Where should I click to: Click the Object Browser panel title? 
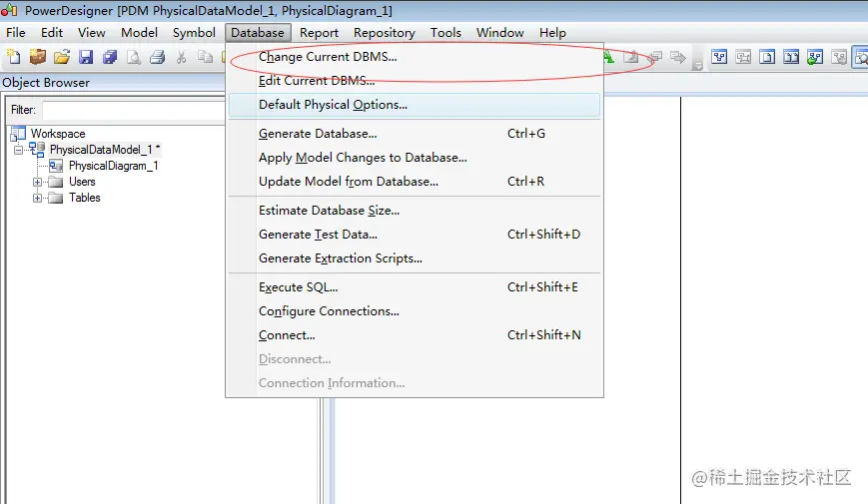coord(46,83)
